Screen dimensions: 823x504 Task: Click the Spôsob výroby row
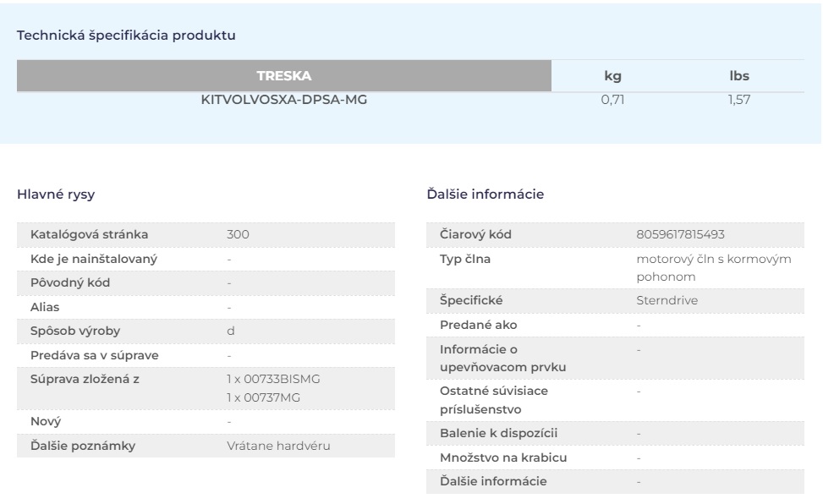tap(206, 331)
